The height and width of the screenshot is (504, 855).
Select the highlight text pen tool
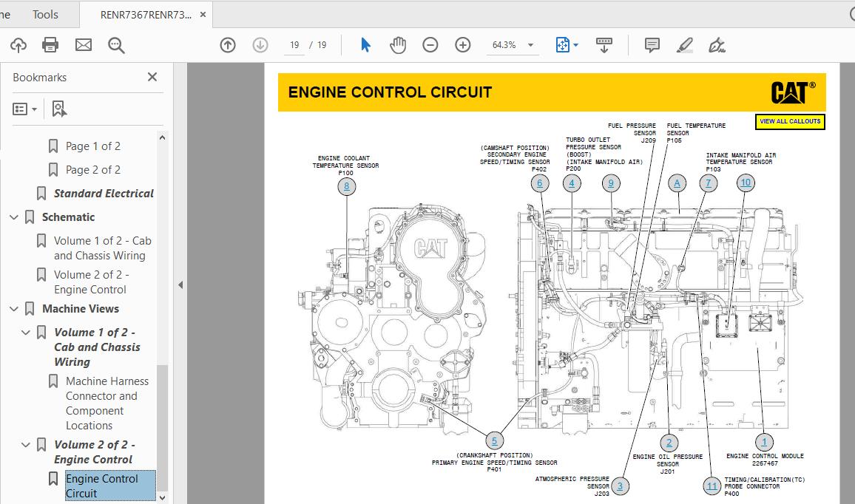[684, 44]
